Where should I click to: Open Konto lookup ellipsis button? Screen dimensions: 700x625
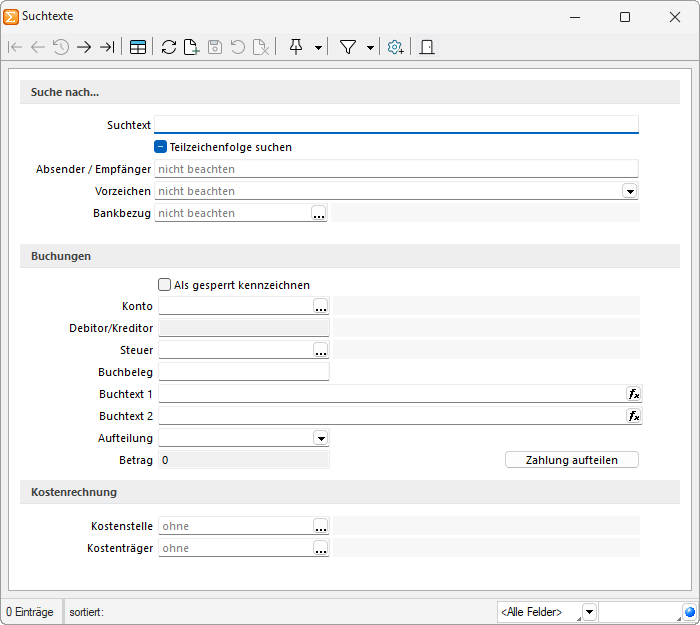coord(321,306)
